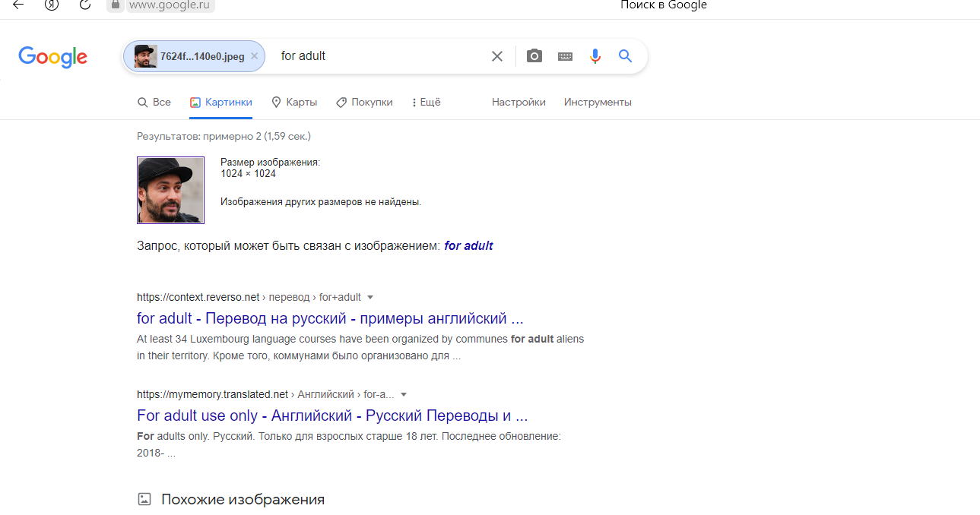
Task: Open the on-screen keyboard icon
Action: [x=565, y=56]
